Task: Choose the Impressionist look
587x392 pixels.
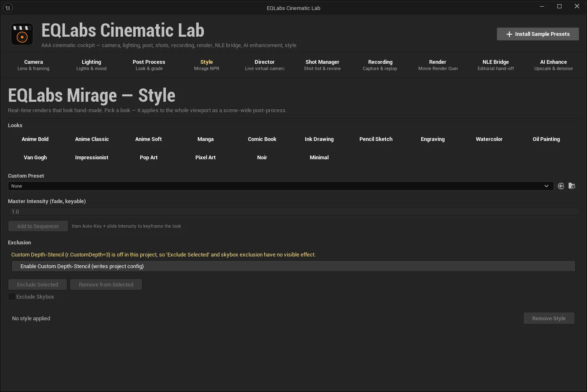Action: [x=92, y=158]
